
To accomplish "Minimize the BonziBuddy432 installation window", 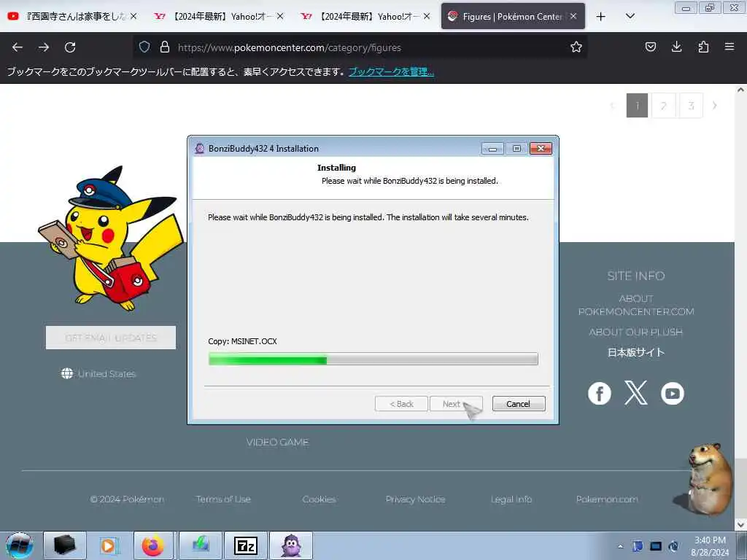I will pyautogui.click(x=492, y=149).
